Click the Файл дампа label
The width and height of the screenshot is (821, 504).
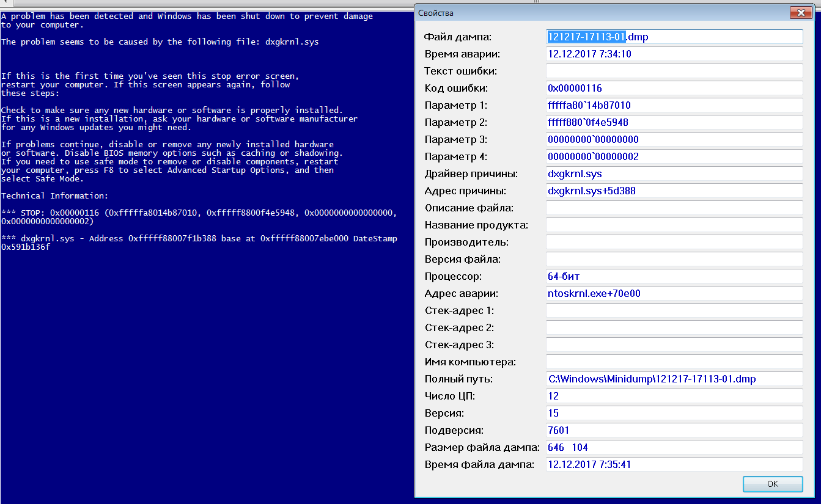[458, 37]
